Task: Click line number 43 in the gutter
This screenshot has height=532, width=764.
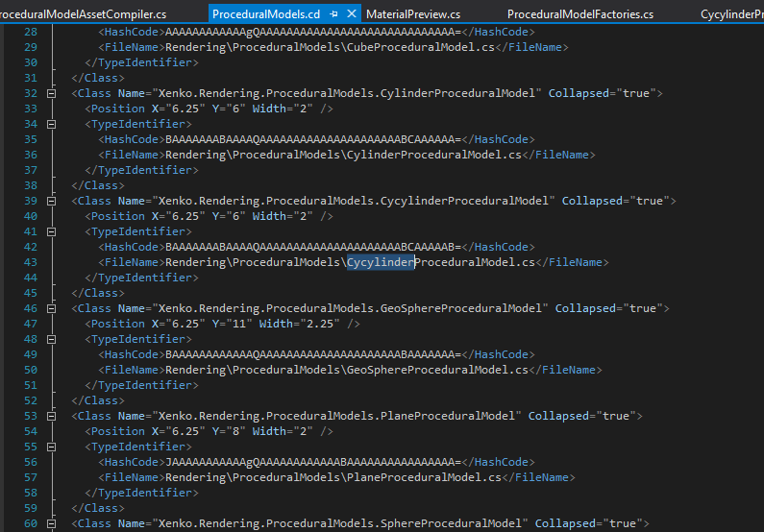Action: pos(30,262)
